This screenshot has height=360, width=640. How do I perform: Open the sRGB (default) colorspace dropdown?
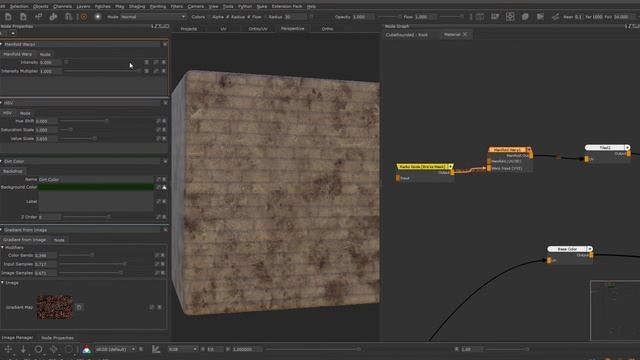(115, 349)
